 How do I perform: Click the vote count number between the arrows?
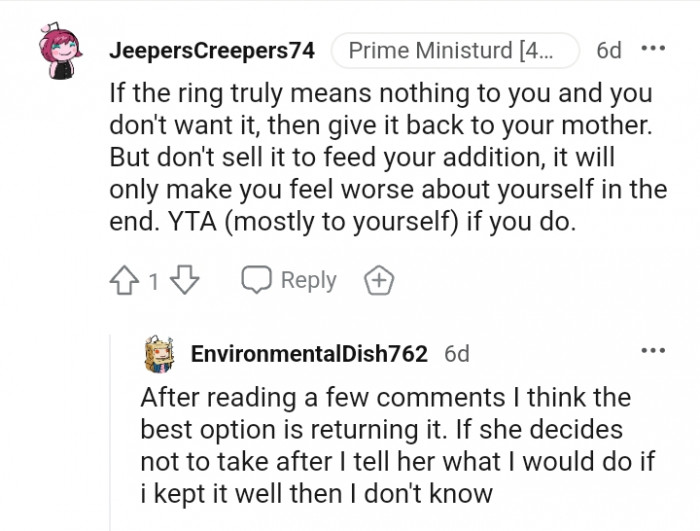154,282
